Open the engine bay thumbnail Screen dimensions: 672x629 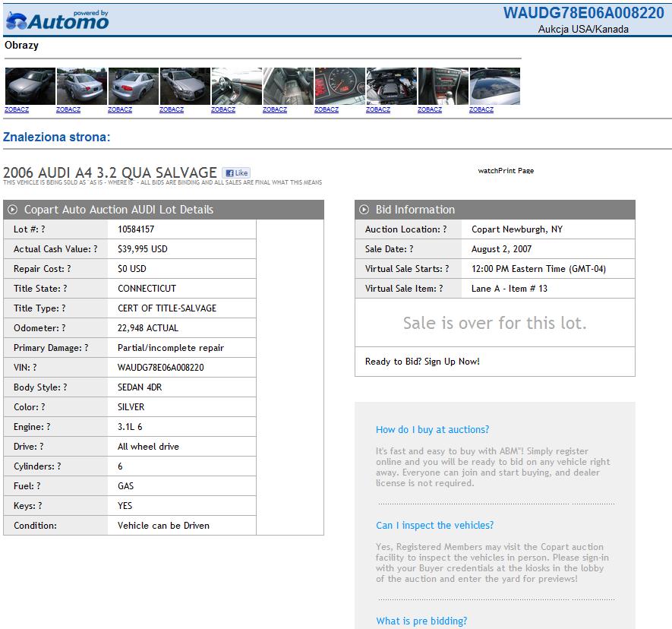click(392, 86)
